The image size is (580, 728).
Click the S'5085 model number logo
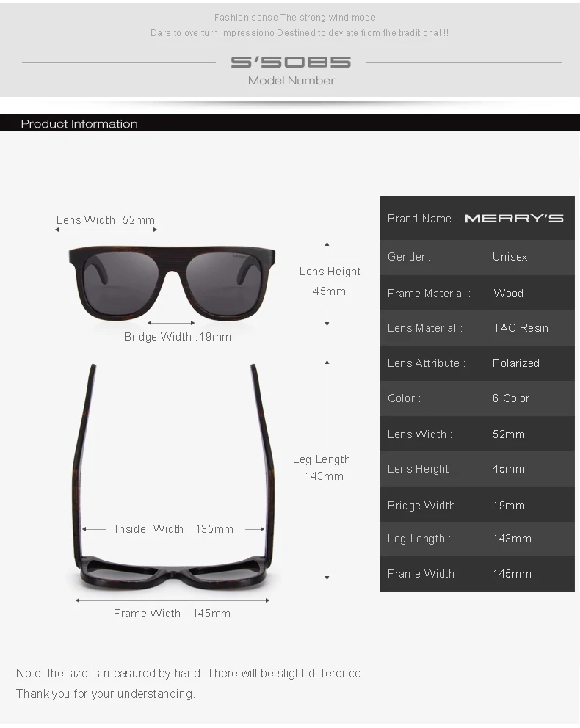tap(291, 62)
